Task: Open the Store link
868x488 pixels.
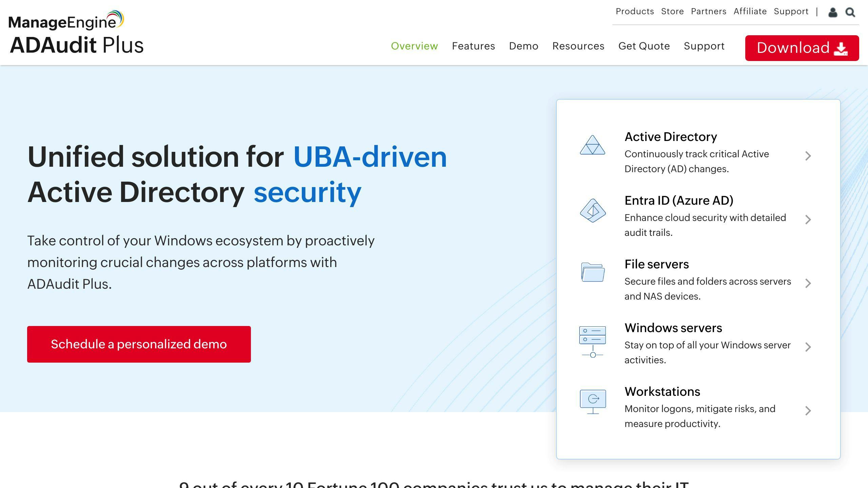Action: click(672, 12)
